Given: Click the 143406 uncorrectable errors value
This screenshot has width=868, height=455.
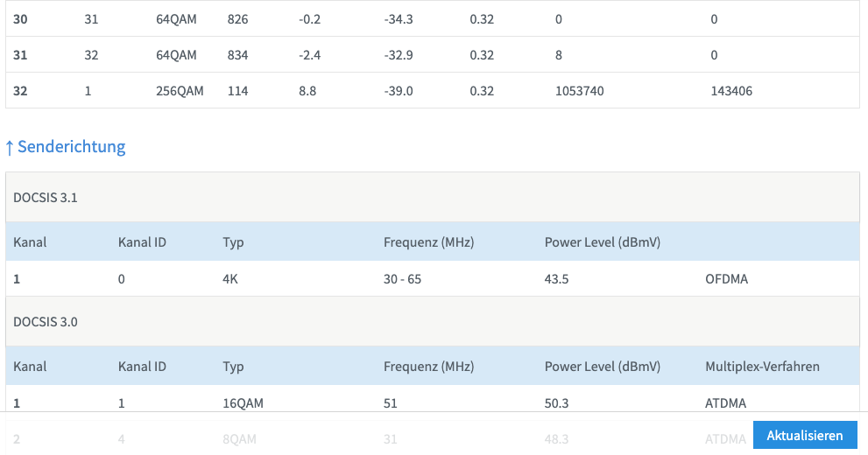Looking at the screenshot, I should (x=731, y=91).
